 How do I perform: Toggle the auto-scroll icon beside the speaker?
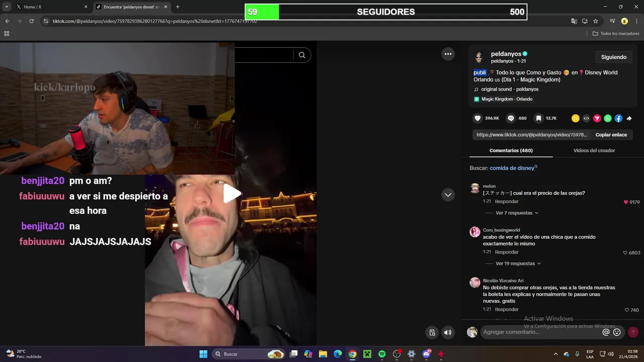pos(432,332)
